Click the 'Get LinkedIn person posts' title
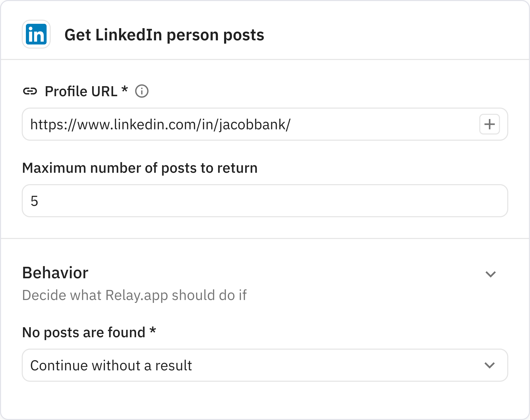530x420 pixels. [164, 34]
